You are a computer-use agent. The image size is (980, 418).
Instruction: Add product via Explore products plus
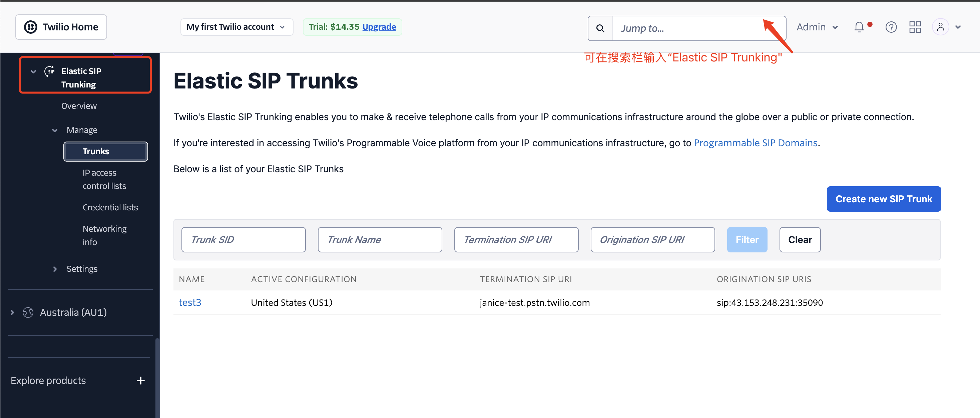pos(140,381)
